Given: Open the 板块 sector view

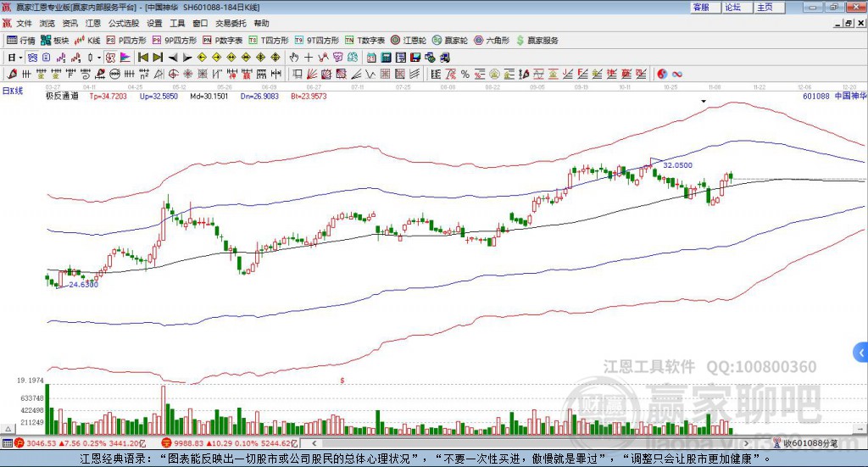Looking at the screenshot, I should [x=54, y=41].
